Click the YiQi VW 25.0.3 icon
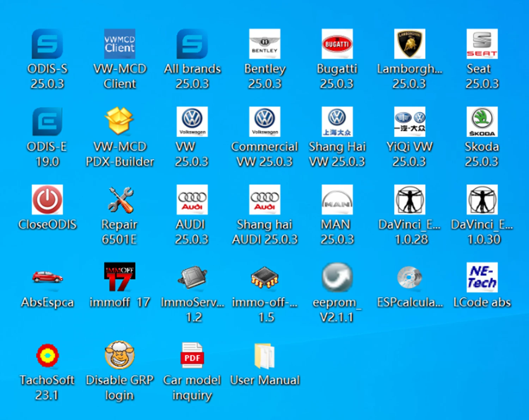Screen dimensions: 529x420 (x=409, y=122)
